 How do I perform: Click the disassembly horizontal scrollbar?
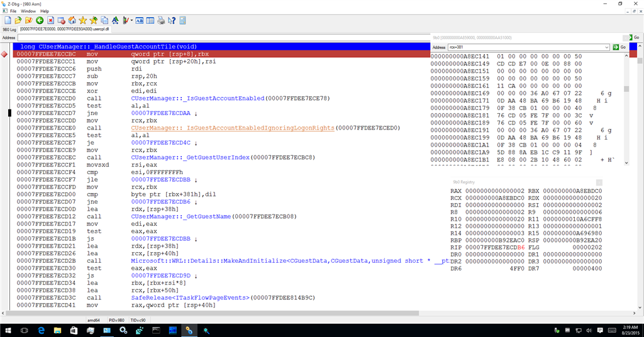pyautogui.click(x=213, y=313)
